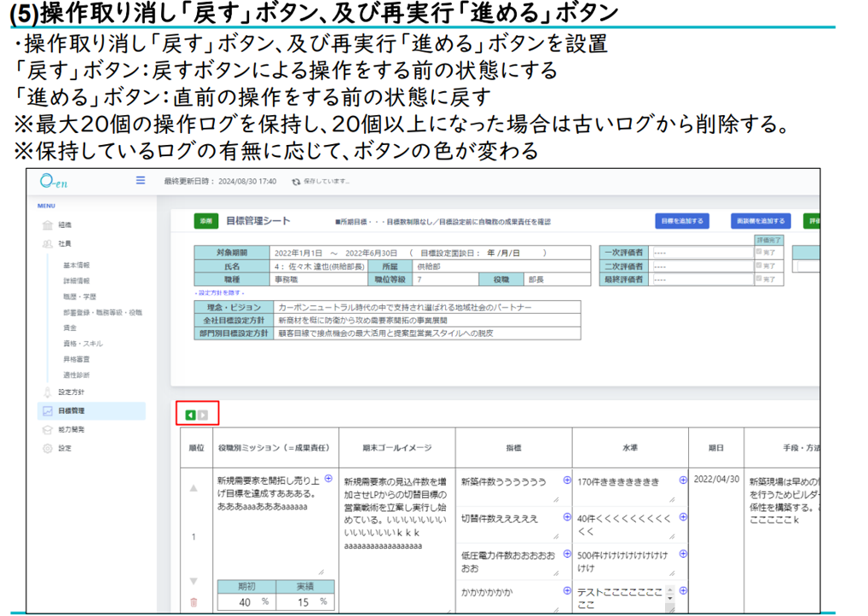This screenshot has height=616, width=868.
Task: Open 社員 in sidebar menu
Action: 65,244
